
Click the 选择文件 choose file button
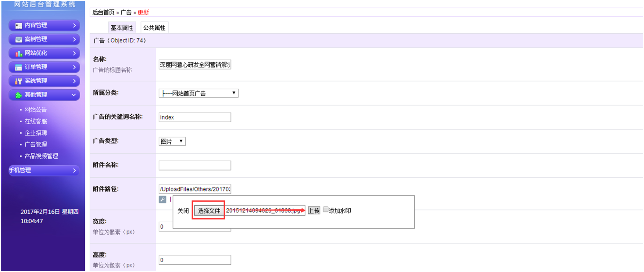point(209,211)
